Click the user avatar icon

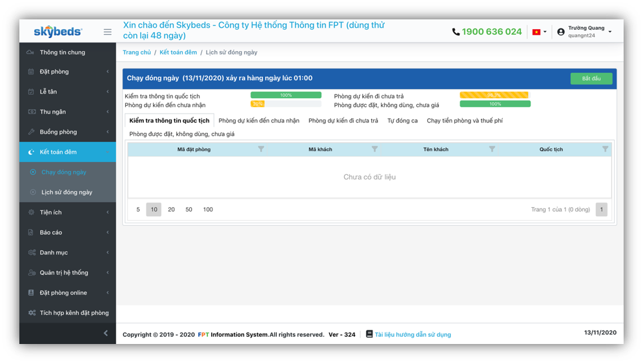[x=560, y=32]
